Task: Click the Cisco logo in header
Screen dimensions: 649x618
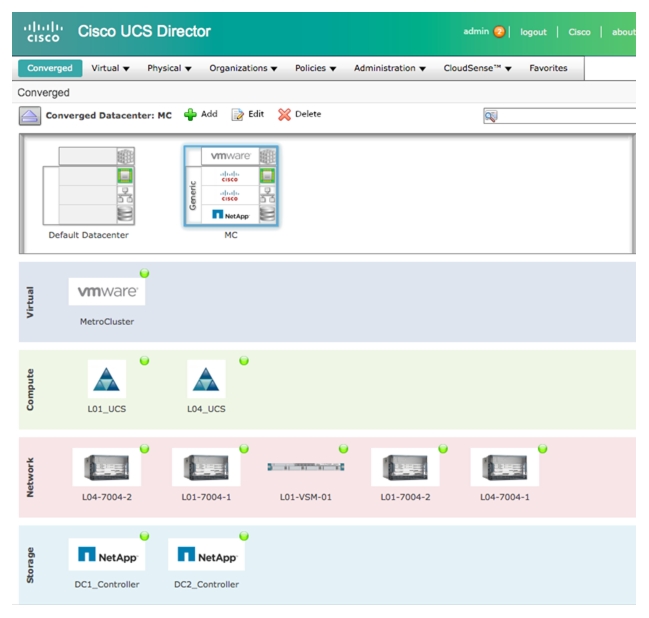Action: click(x=43, y=32)
